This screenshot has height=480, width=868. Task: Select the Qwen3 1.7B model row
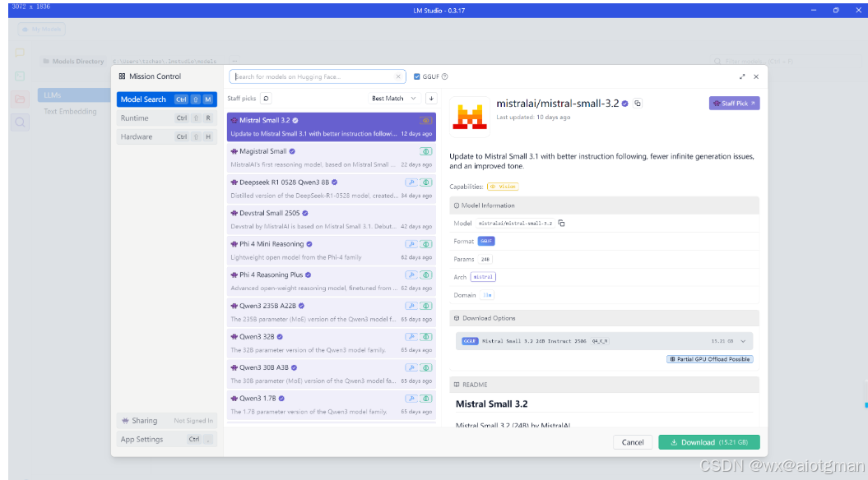tap(332, 406)
